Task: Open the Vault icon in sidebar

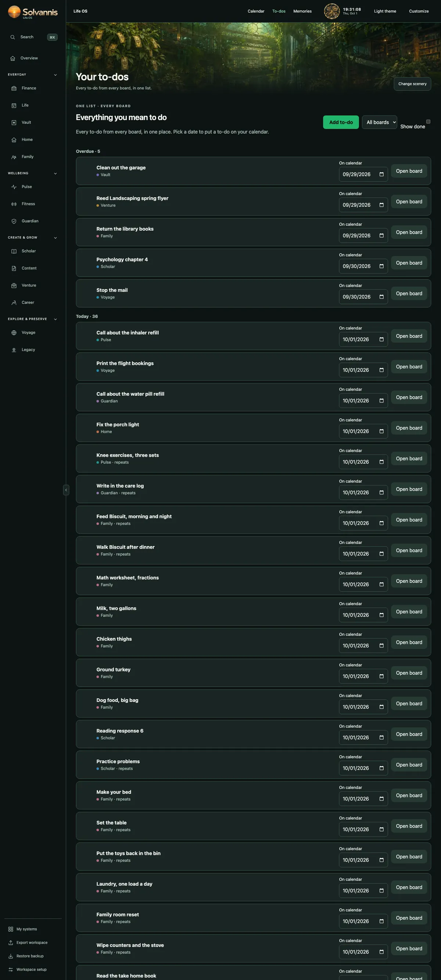Action: pyautogui.click(x=14, y=122)
